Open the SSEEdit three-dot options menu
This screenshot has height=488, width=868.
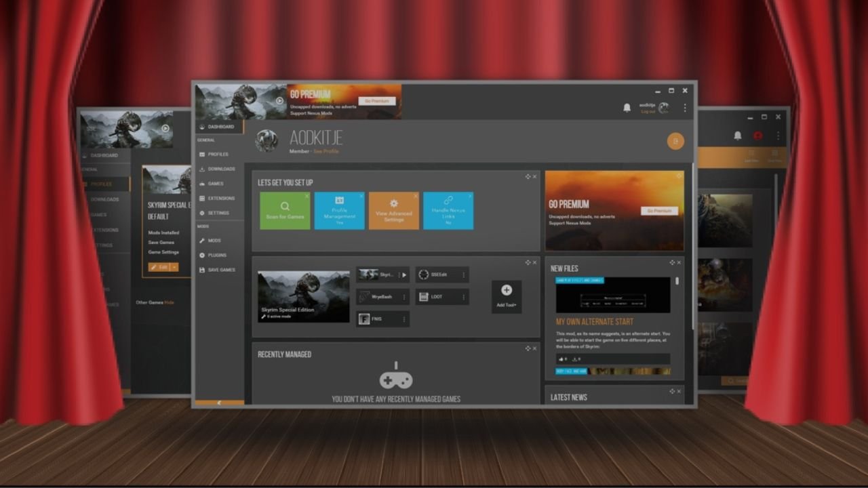(464, 275)
